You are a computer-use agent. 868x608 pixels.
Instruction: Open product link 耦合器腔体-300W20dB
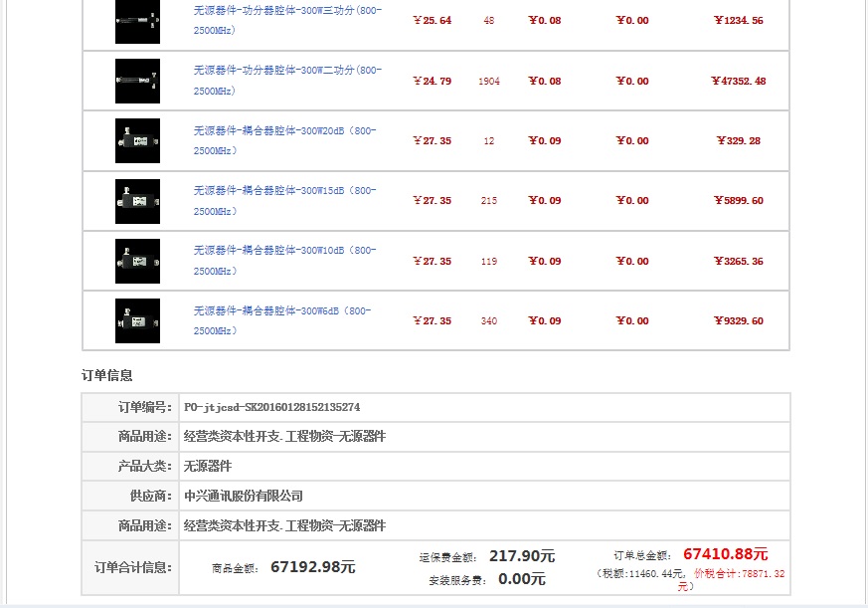tap(284, 140)
